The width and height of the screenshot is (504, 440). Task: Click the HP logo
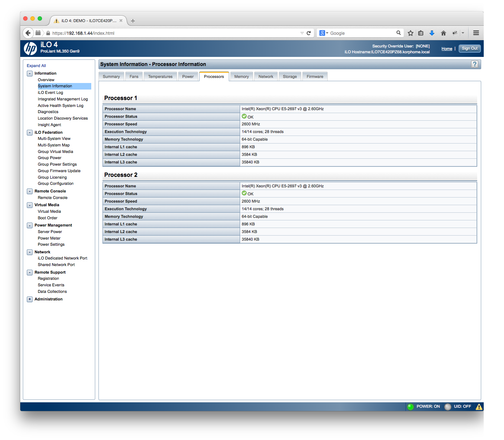[30, 49]
